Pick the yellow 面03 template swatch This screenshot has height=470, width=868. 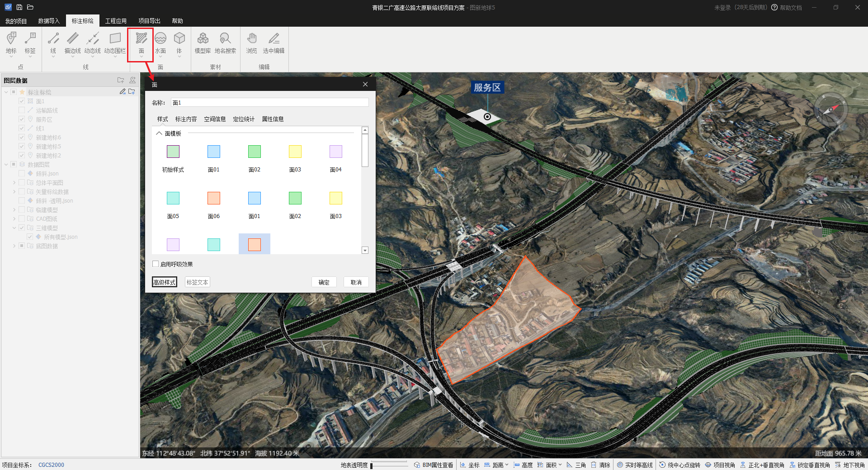[x=295, y=152]
